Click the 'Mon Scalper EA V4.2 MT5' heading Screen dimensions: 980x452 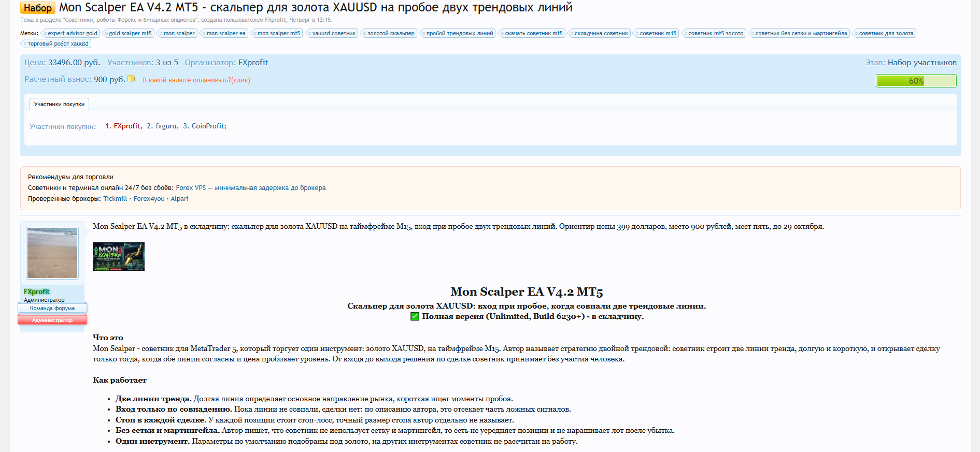pos(527,292)
